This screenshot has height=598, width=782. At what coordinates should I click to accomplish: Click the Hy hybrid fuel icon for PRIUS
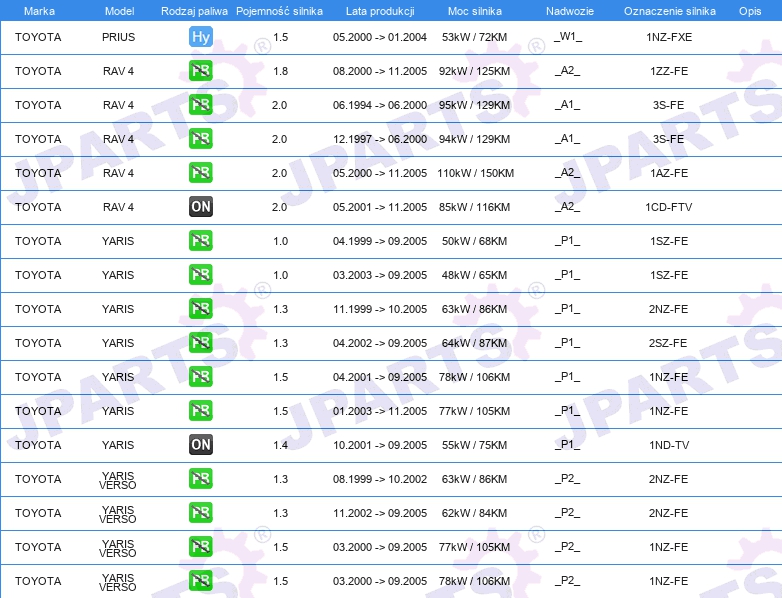[201, 37]
